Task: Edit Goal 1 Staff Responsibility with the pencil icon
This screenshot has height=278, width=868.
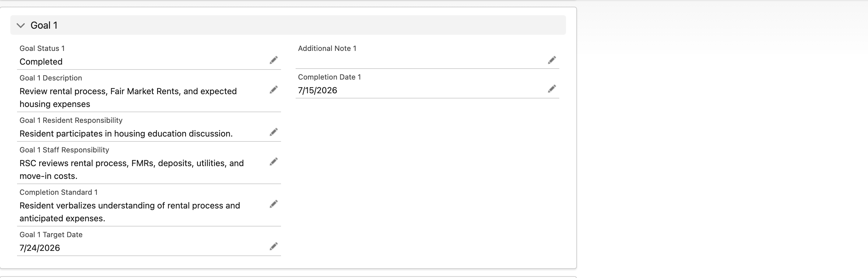Action: click(x=274, y=162)
